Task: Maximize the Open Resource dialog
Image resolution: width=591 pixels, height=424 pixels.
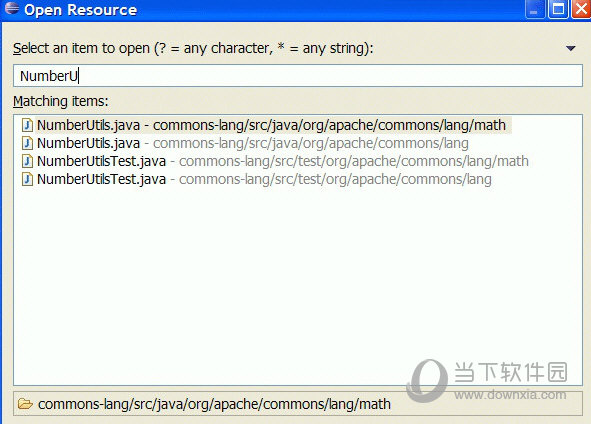Action: [558, 9]
